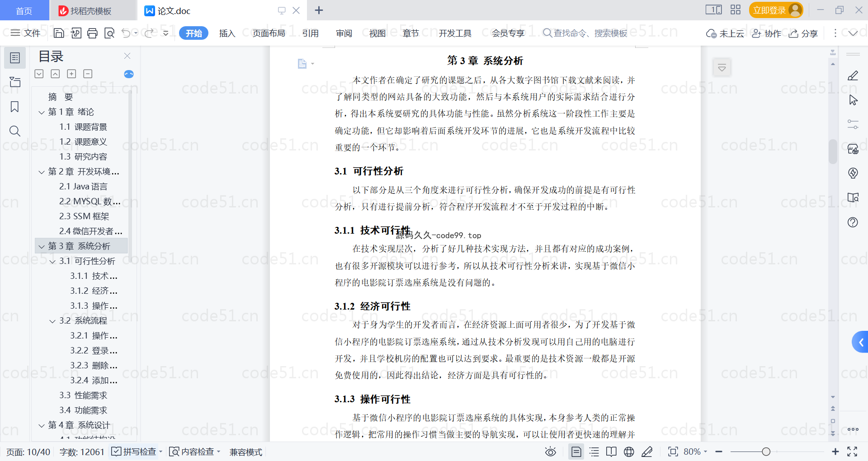Click the document vertical scrollbar thumb
Image resolution: width=868 pixels, height=461 pixels.
(833, 151)
